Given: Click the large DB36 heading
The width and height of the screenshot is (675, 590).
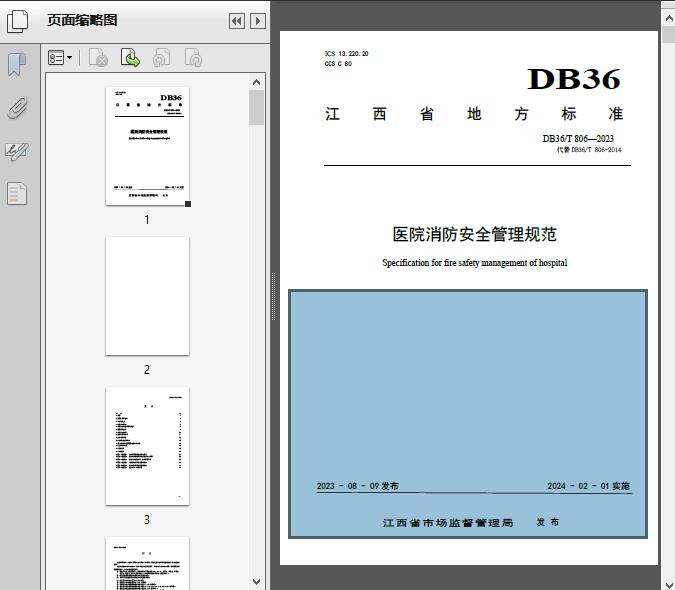Looking at the screenshot, I should pyautogui.click(x=574, y=79).
